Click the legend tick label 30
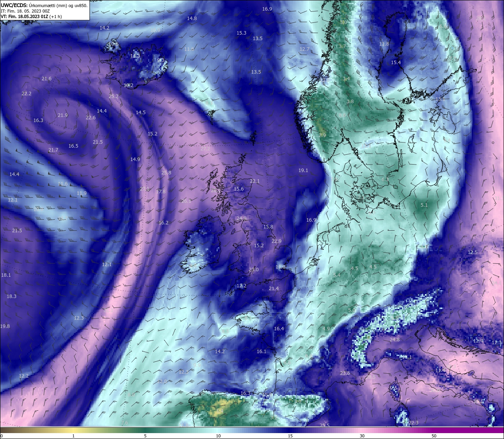The image size is (504, 439). click(x=362, y=436)
